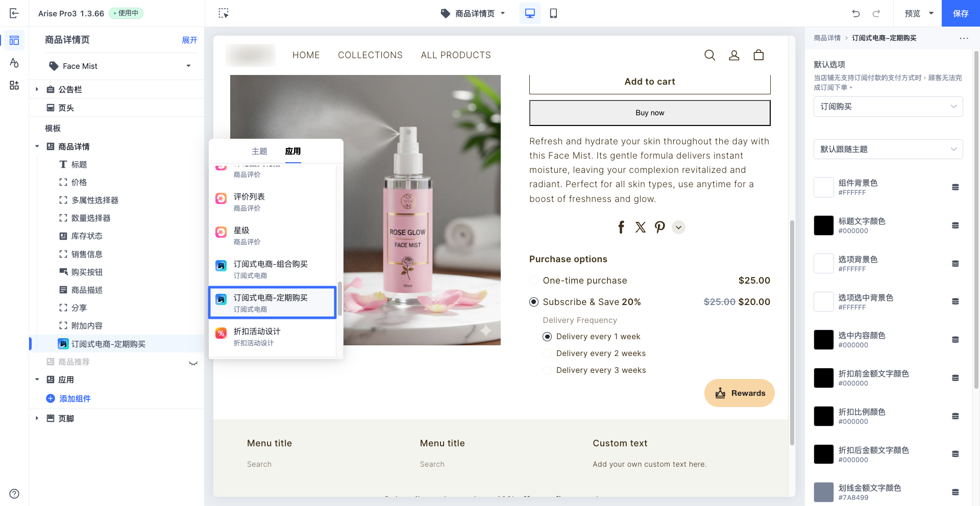Click the Buy now button
The width and height of the screenshot is (980, 506).
[650, 113]
